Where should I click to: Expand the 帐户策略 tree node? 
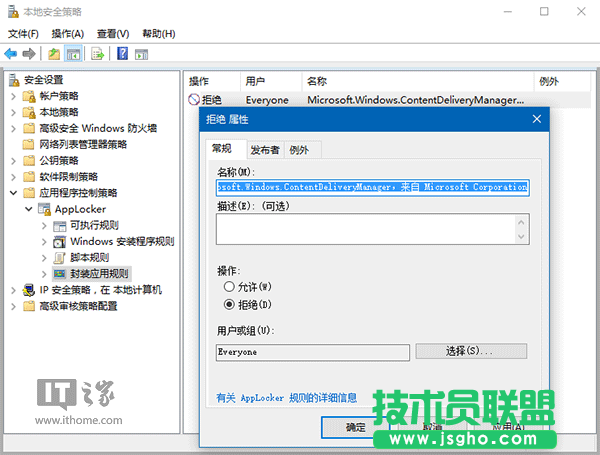(x=13, y=96)
